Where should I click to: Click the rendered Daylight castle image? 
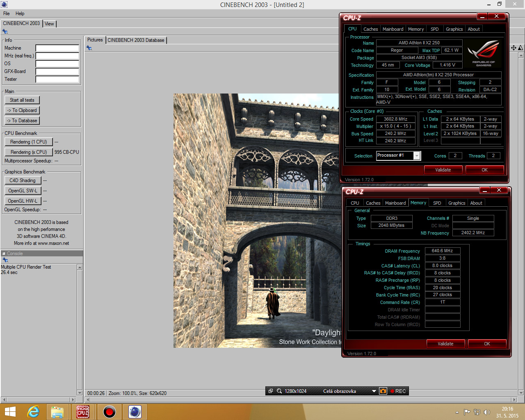(x=257, y=221)
